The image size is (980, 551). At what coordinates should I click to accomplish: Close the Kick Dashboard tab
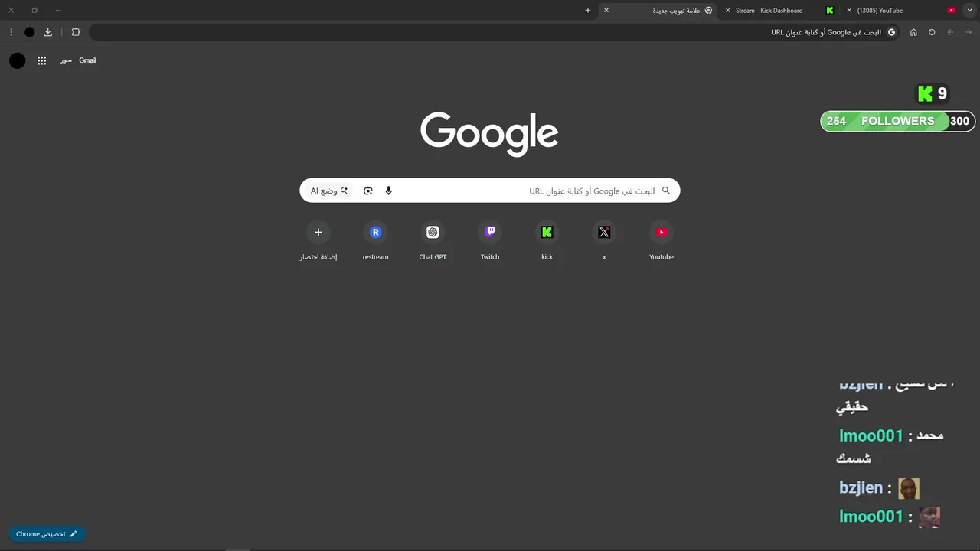pyautogui.click(x=727, y=11)
